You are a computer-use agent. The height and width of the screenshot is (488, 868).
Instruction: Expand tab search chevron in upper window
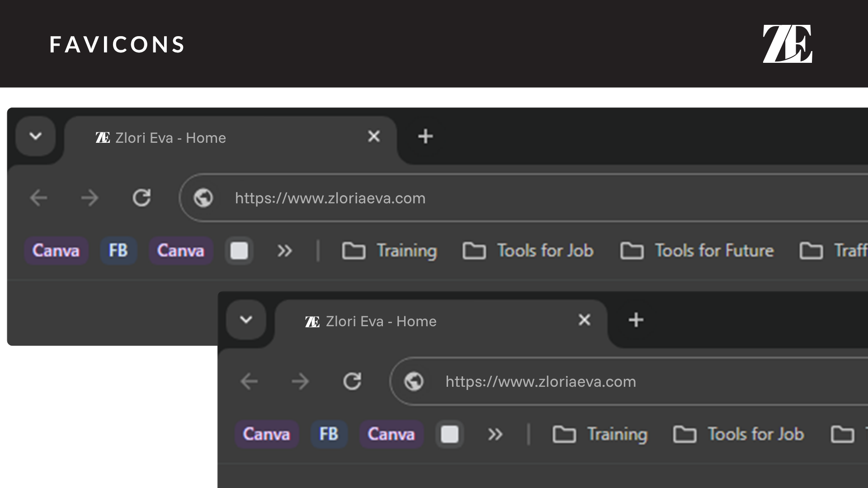click(x=36, y=136)
